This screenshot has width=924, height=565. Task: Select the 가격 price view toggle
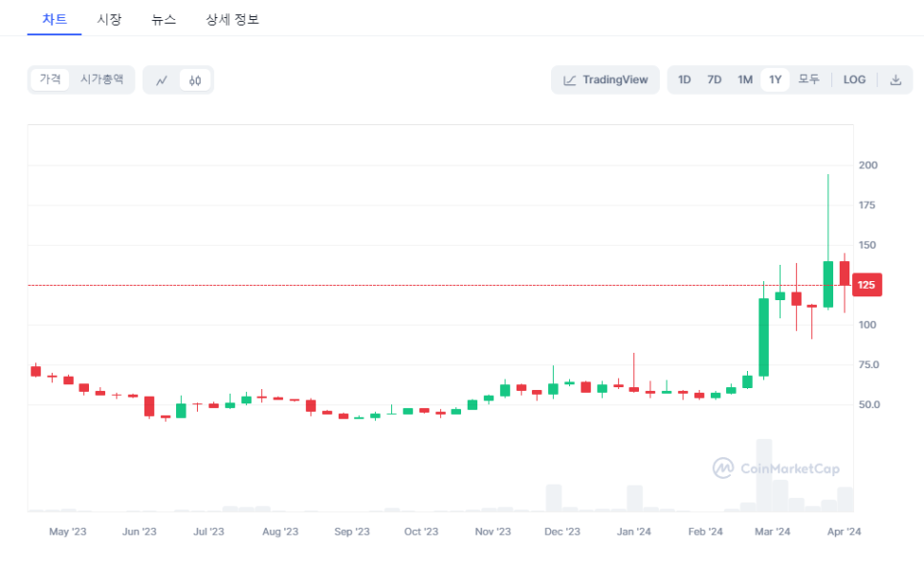[x=50, y=79]
